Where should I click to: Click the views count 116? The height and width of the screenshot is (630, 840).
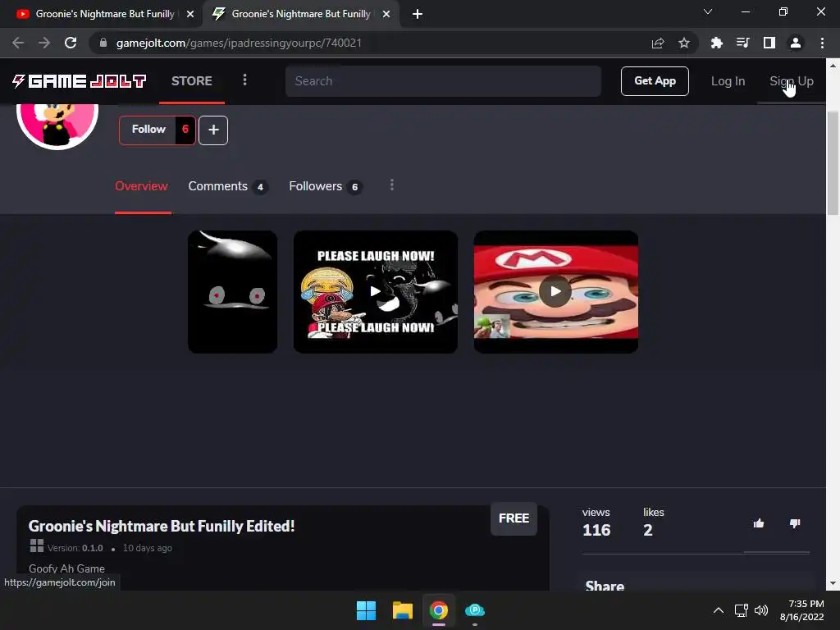pos(596,531)
